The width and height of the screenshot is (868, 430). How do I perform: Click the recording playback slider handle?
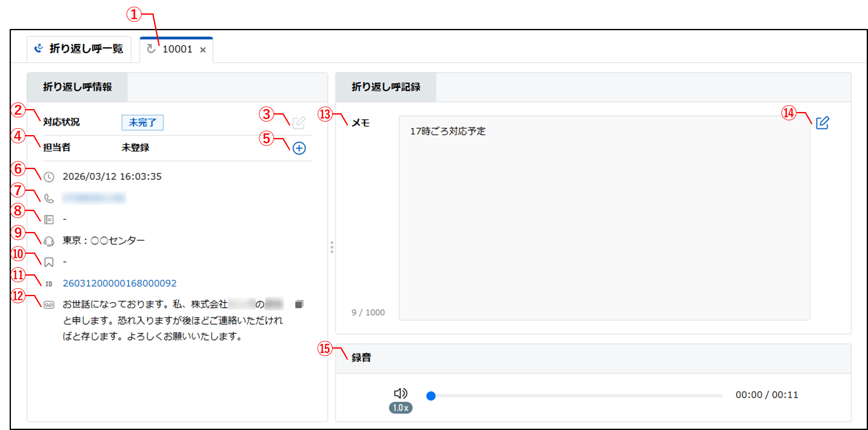[x=431, y=396]
